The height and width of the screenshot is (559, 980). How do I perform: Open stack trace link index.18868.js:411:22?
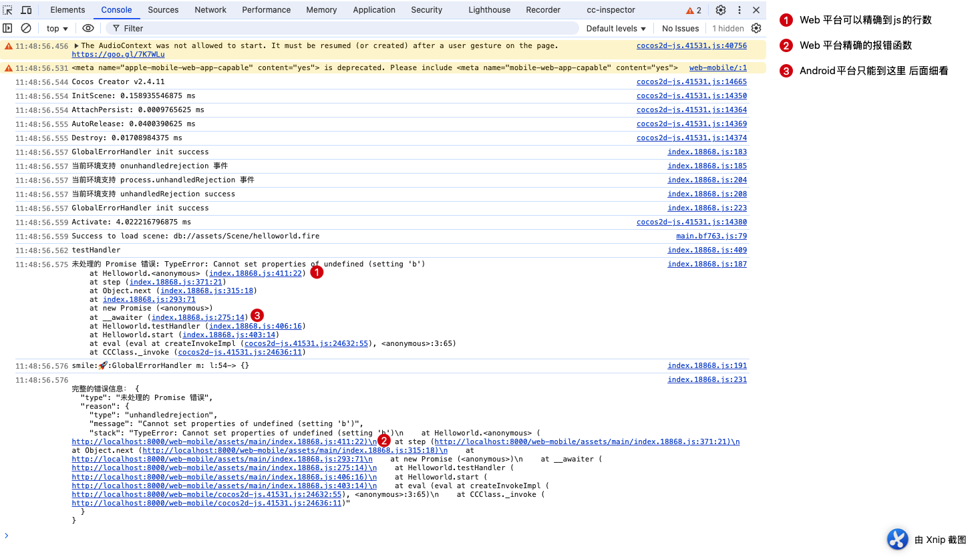pos(255,274)
